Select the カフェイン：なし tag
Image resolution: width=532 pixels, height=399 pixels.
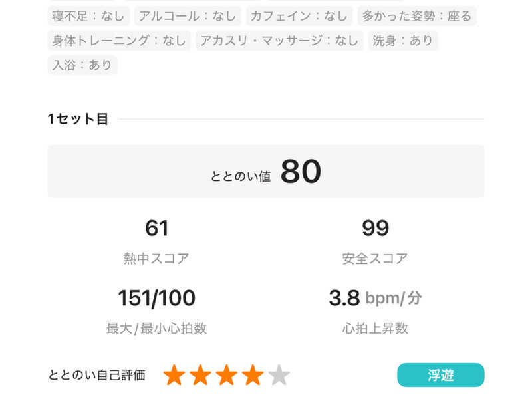pos(299,16)
